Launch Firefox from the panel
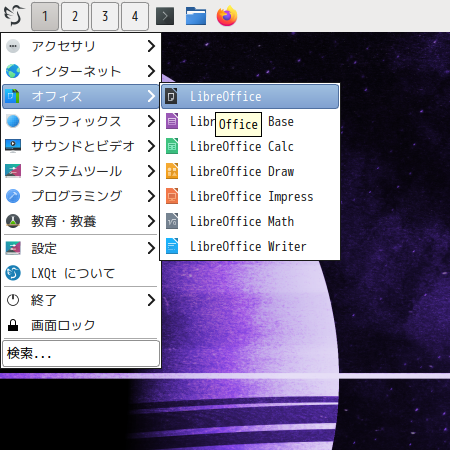The height and width of the screenshot is (450, 450). coord(227,16)
